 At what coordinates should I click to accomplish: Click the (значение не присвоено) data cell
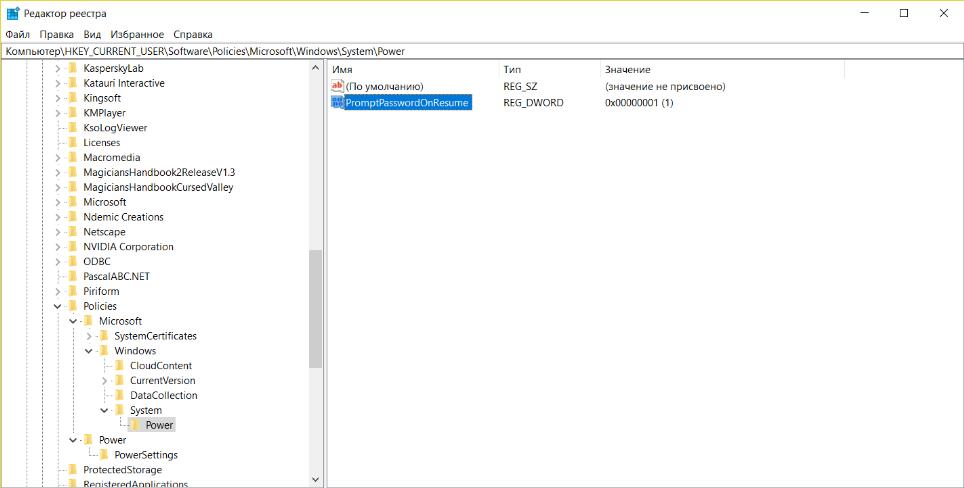[665, 87]
